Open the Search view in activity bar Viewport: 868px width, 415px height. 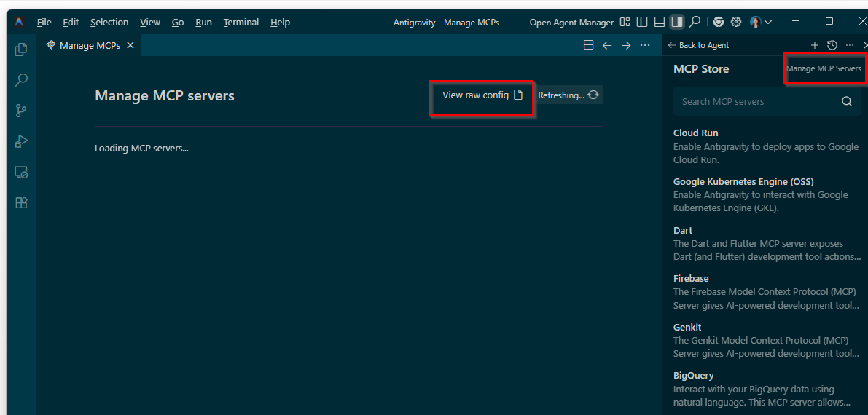pyautogui.click(x=21, y=79)
